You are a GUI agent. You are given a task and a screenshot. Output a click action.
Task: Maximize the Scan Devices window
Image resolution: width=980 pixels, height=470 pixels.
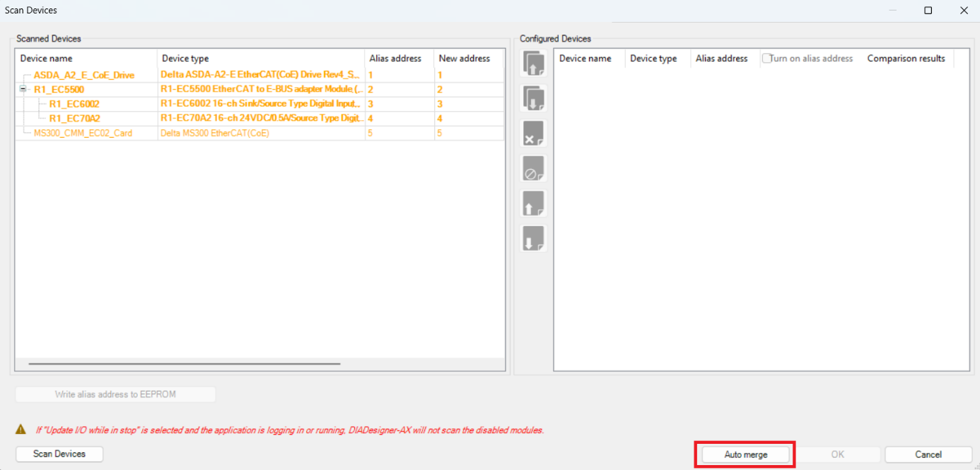pyautogui.click(x=928, y=11)
